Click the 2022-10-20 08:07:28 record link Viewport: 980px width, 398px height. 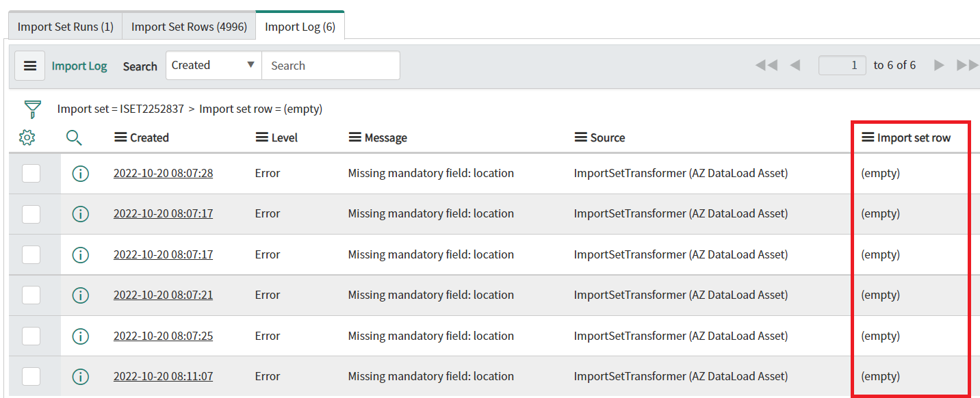[x=163, y=173]
